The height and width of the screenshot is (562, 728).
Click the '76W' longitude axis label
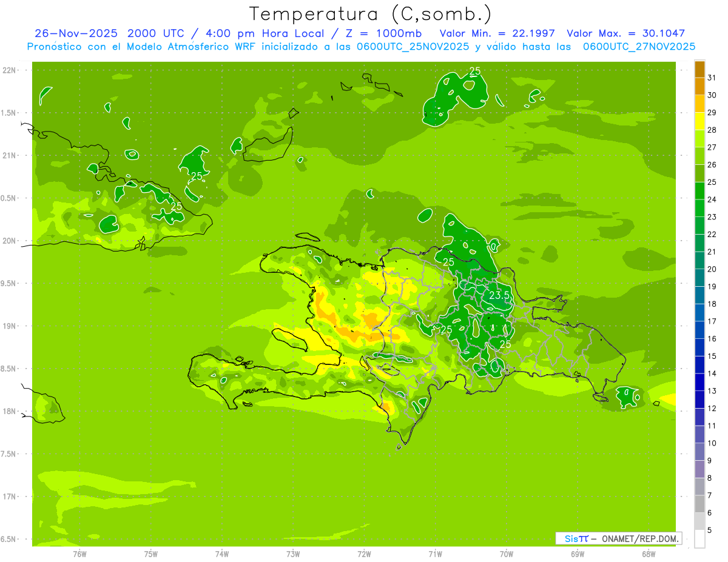point(79,554)
